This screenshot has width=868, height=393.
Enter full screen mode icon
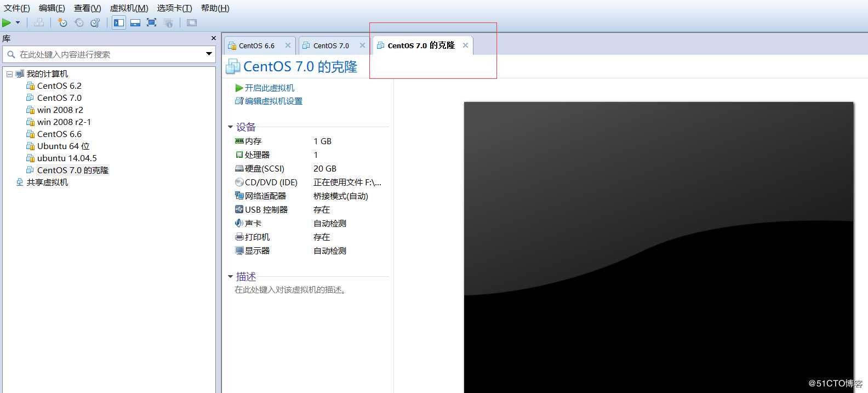[x=152, y=22]
